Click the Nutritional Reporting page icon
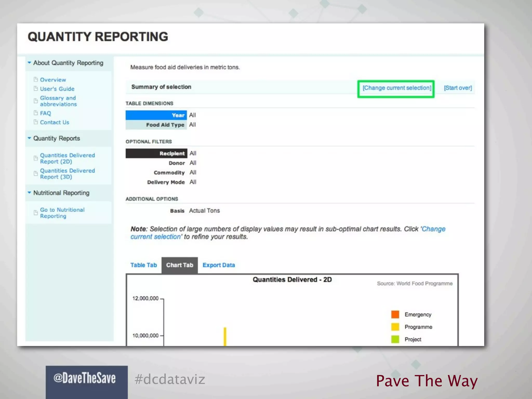The height and width of the screenshot is (399, 532). (x=36, y=212)
